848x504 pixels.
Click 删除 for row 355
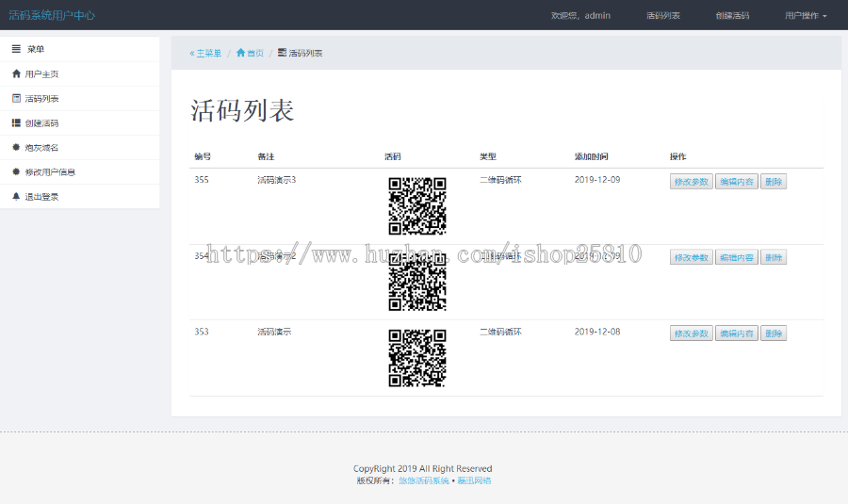coord(774,182)
